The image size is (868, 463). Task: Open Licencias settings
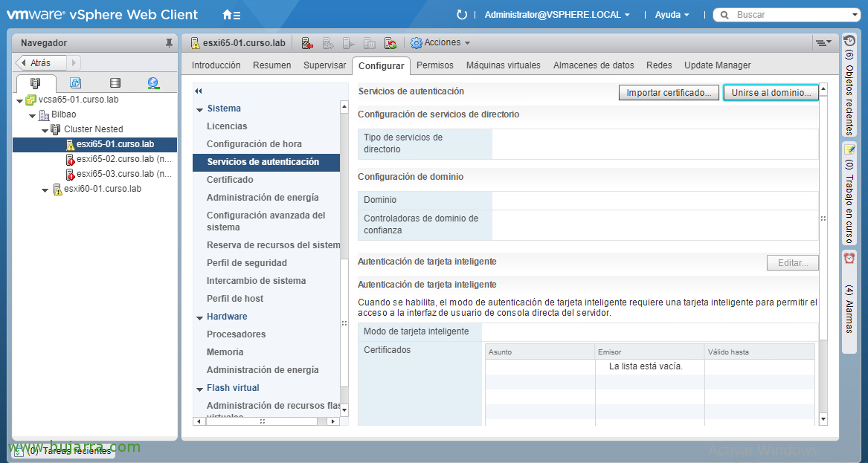tap(227, 126)
